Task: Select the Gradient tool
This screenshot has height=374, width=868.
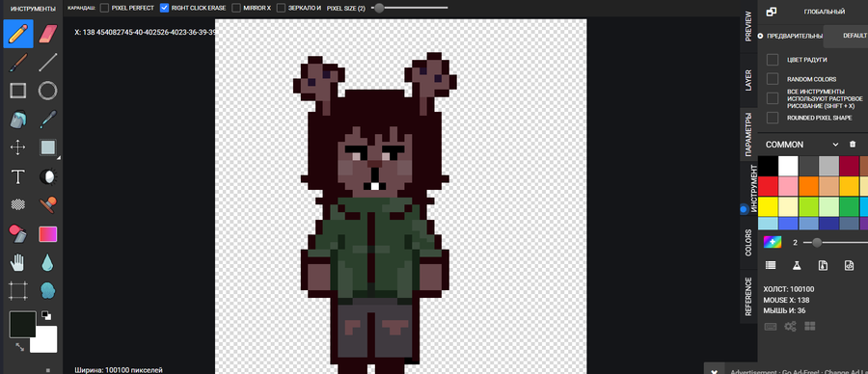Action: (48, 234)
